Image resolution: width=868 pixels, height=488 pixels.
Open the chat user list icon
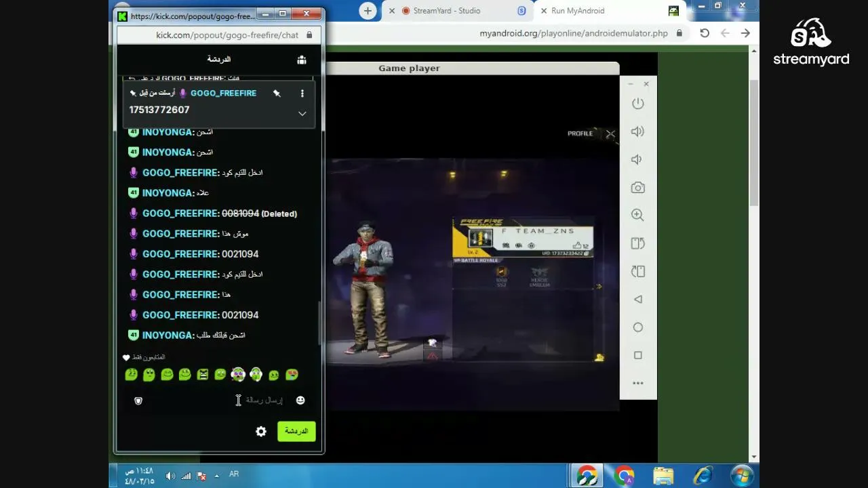(302, 60)
